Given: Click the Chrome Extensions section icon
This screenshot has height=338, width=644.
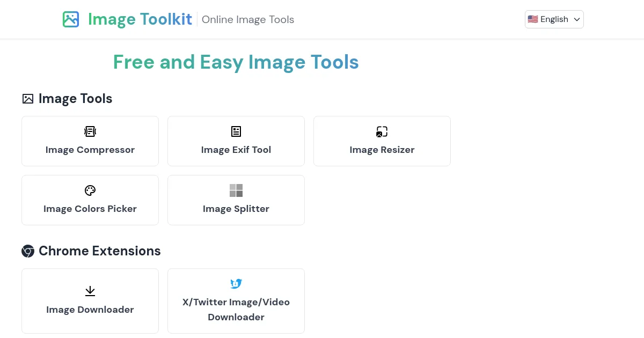Looking at the screenshot, I should click(x=27, y=251).
